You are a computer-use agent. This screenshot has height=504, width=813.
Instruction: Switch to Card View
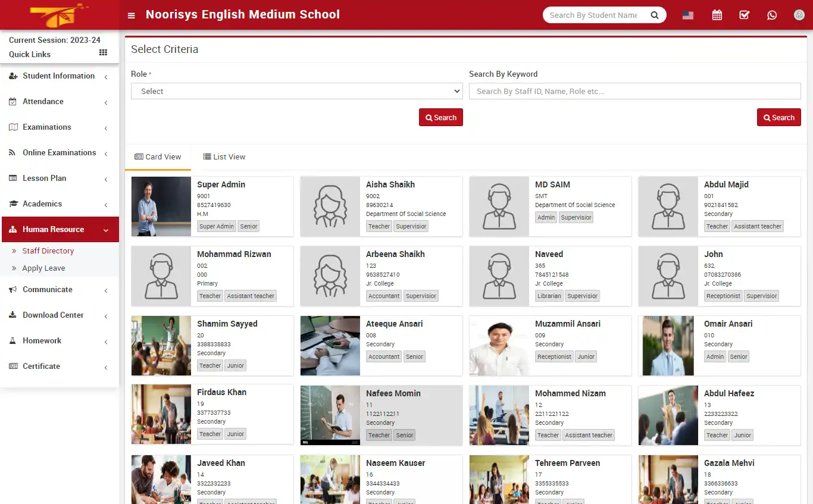[x=158, y=156]
